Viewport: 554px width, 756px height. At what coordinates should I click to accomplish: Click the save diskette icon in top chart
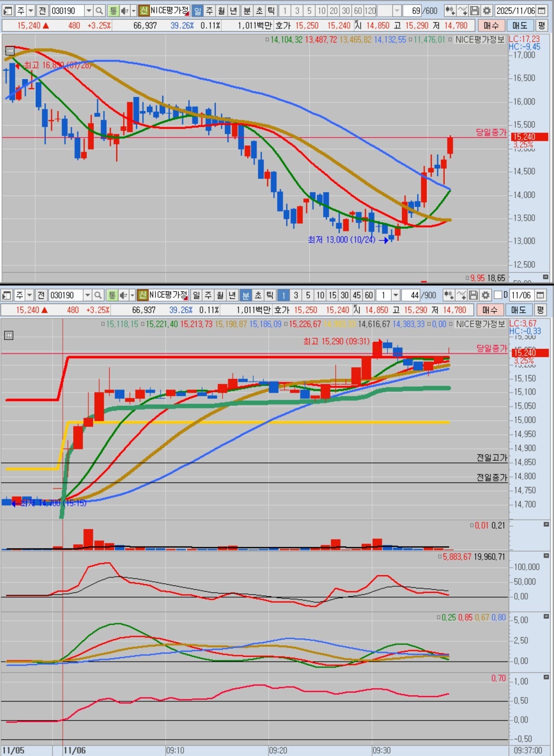pyautogui.click(x=475, y=11)
